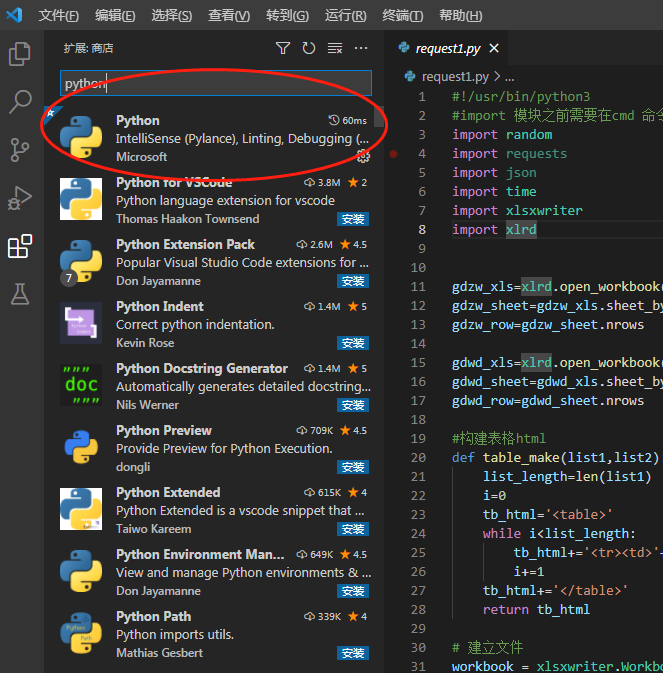Expand the breadcrumb ellipsis symbol
The height and width of the screenshot is (673, 663).
click(509, 78)
